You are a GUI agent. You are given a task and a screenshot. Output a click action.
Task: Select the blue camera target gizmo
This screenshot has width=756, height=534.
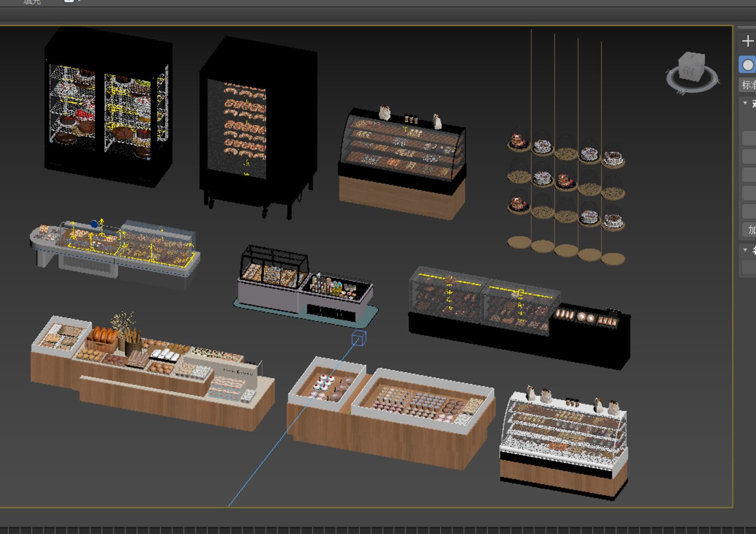point(359,338)
